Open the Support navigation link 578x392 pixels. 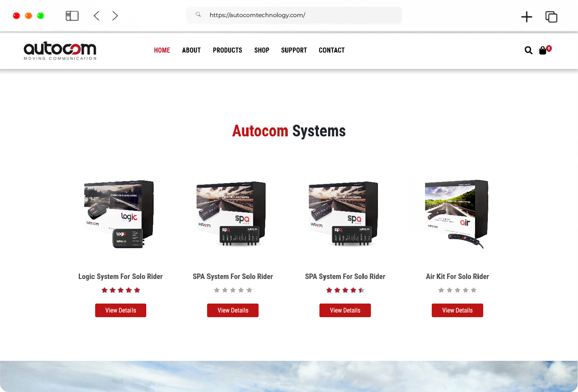pos(294,50)
